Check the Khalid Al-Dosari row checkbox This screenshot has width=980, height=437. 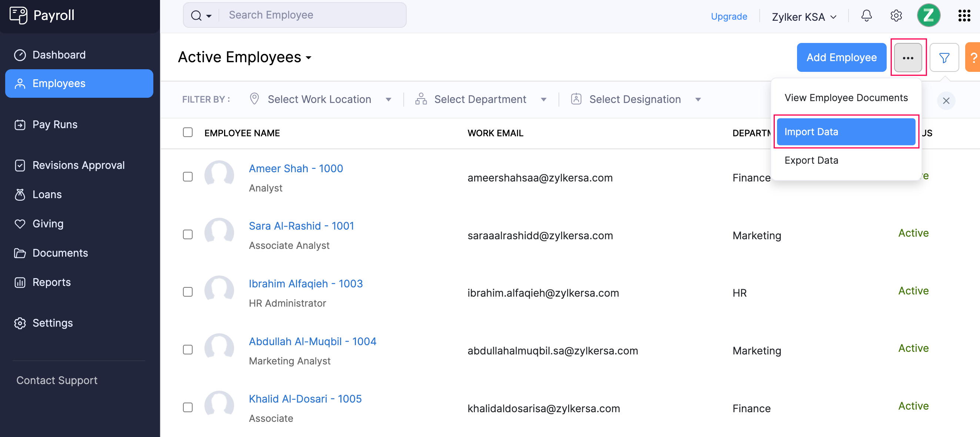(187, 407)
